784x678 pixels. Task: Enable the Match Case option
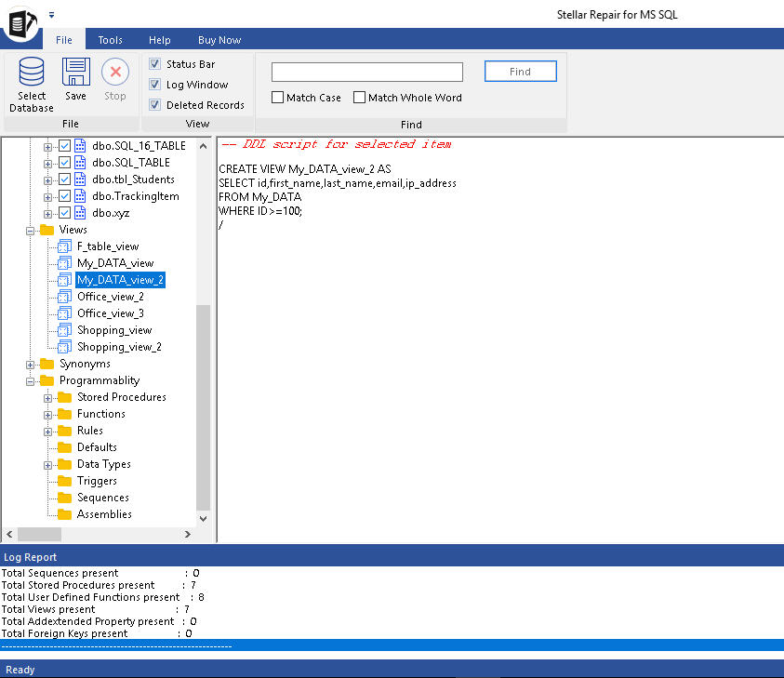coord(278,98)
